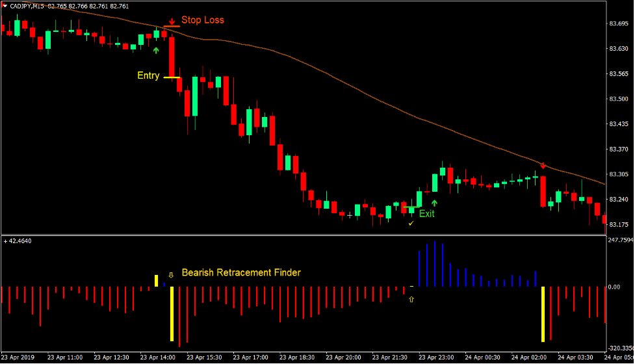The height and width of the screenshot is (364, 635).
Task: Click the 83.695 price level
Action: pyautogui.click(x=619, y=23)
